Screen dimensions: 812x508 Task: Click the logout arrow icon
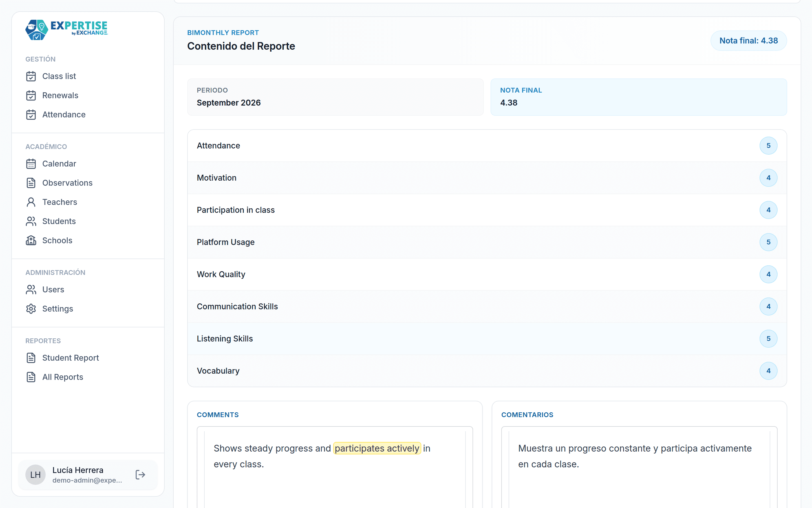[140, 475]
